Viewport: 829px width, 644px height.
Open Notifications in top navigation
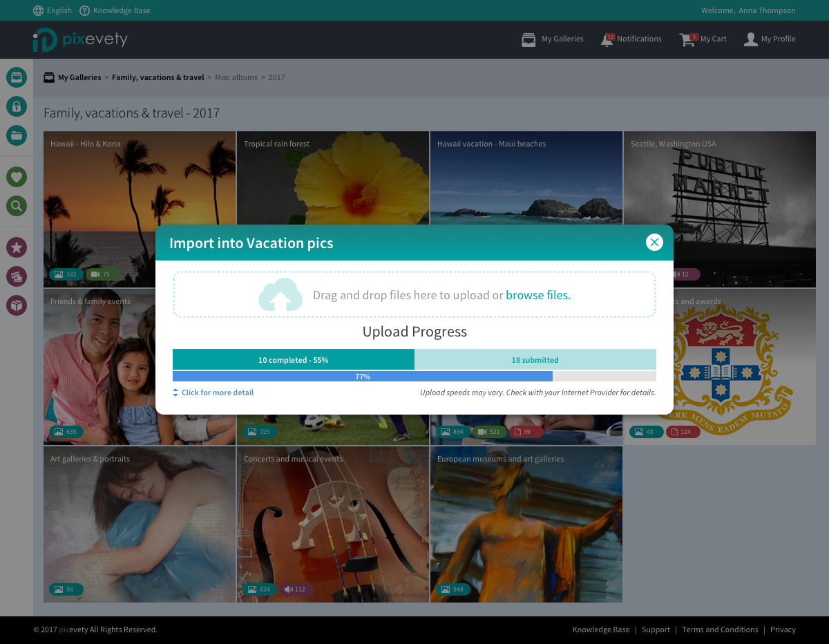tap(639, 39)
